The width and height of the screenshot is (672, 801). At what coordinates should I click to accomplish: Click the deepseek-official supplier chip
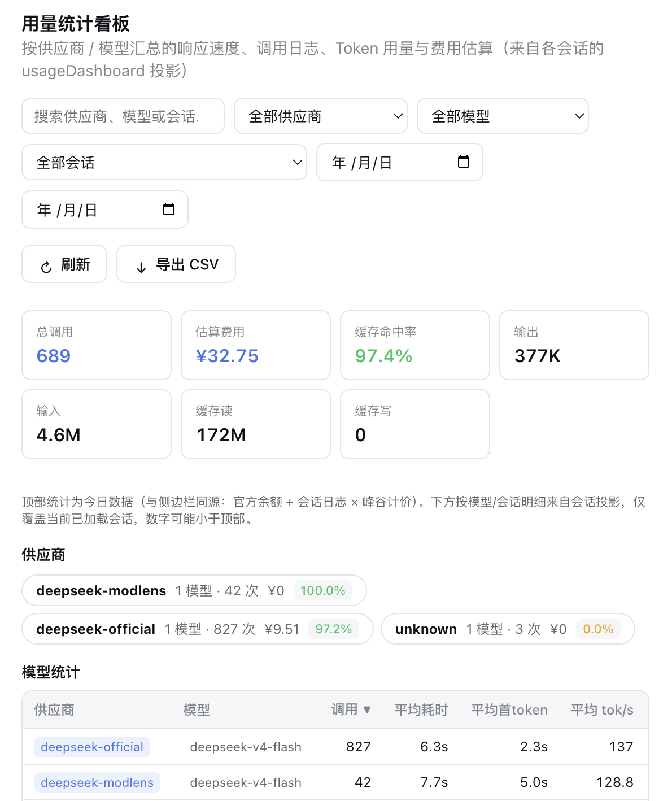click(x=198, y=629)
